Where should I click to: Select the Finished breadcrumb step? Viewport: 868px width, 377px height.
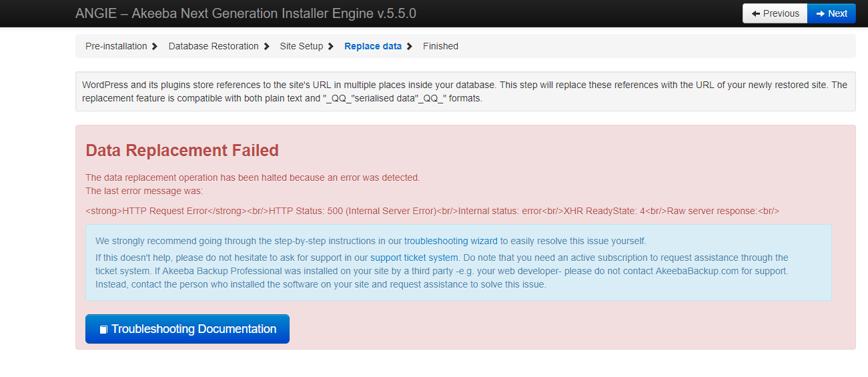coord(440,46)
